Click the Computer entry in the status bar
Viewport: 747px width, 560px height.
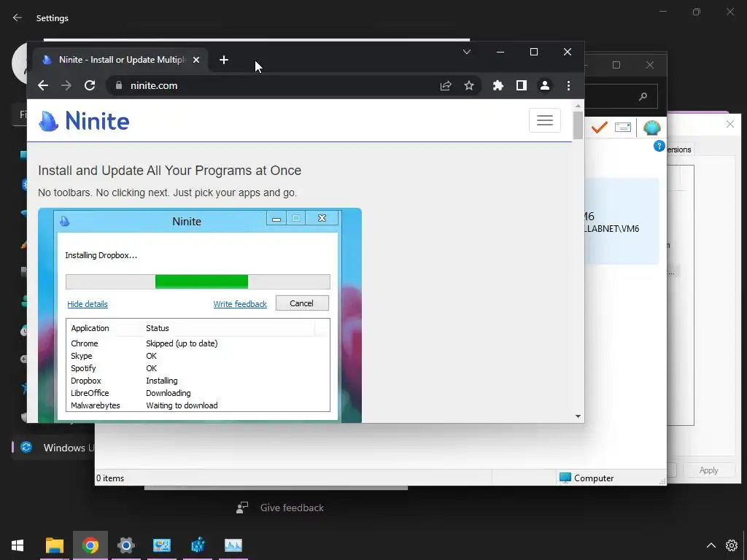point(587,478)
